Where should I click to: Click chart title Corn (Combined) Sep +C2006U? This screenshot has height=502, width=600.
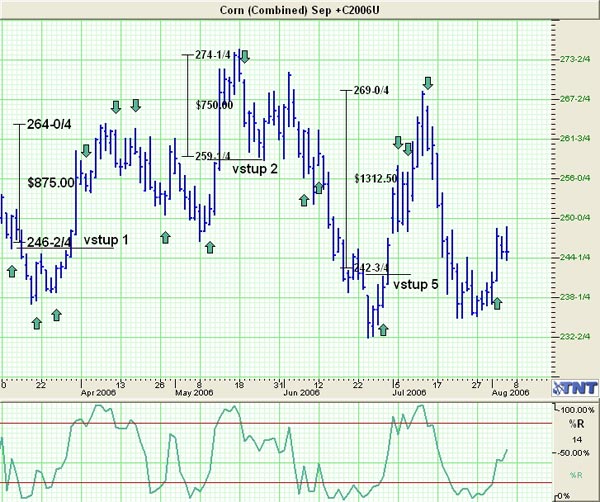click(x=300, y=10)
